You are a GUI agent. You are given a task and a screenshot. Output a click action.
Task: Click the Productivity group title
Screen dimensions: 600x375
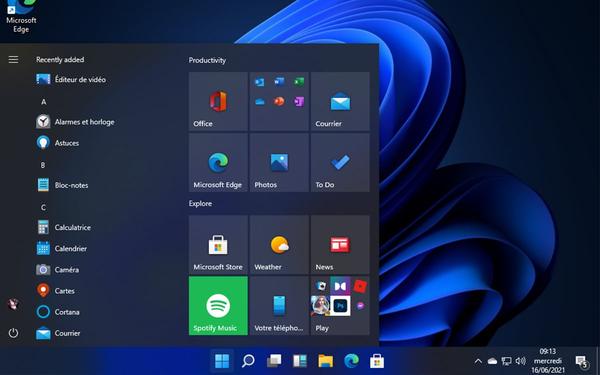pyautogui.click(x=207, y=60)
